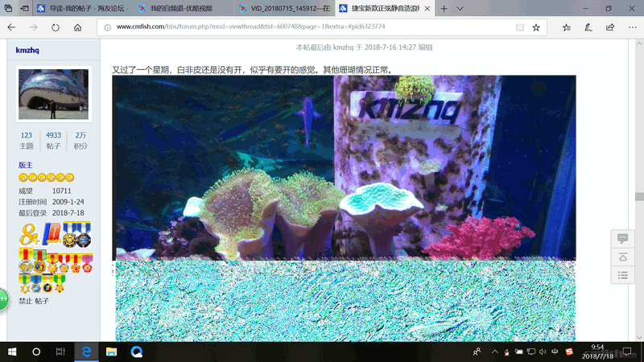Viewport: 644px width, 362px height.
Task: Click the 禁止 link
Action: pyautogui.click(x=26, y=301)
